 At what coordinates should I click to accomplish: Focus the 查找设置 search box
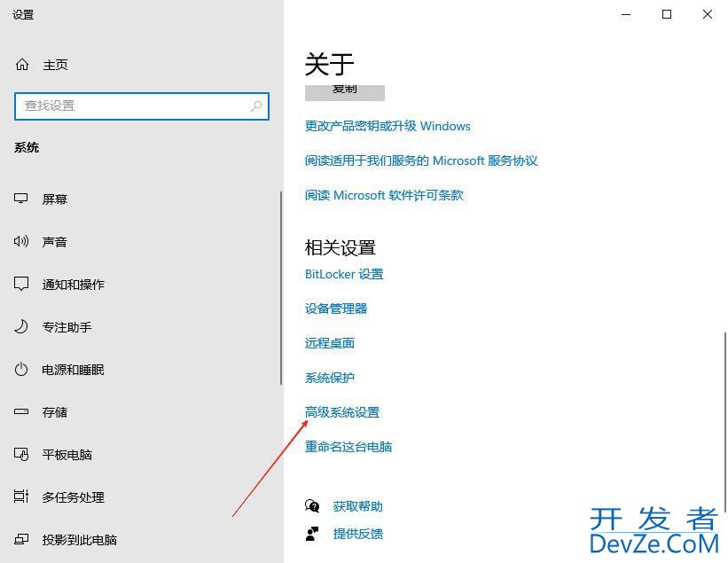(142, 106)
